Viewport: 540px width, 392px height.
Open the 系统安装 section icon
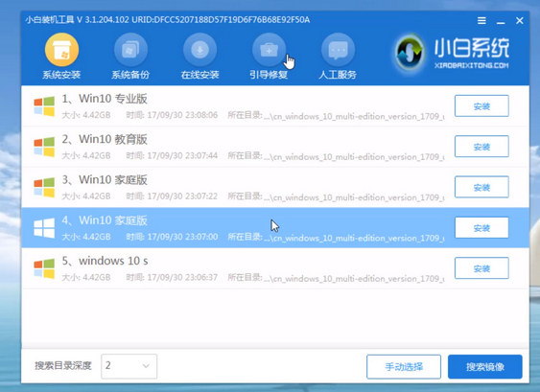61,50
